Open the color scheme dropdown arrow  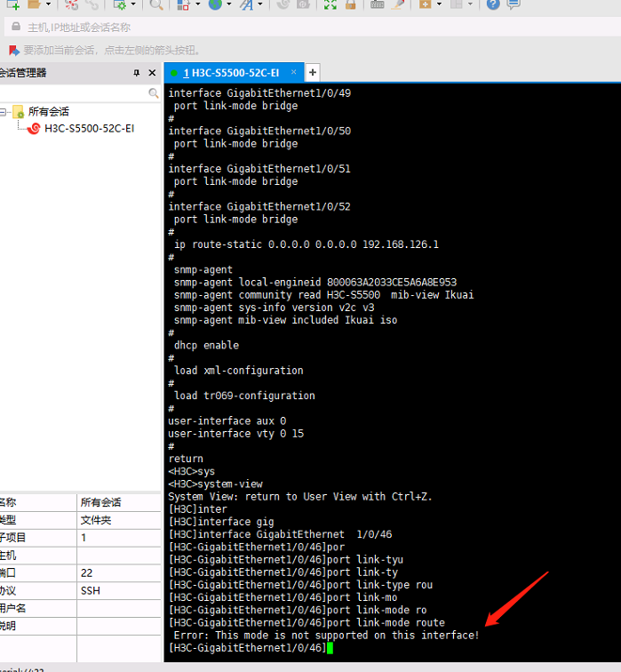click(x=197, y=4)
